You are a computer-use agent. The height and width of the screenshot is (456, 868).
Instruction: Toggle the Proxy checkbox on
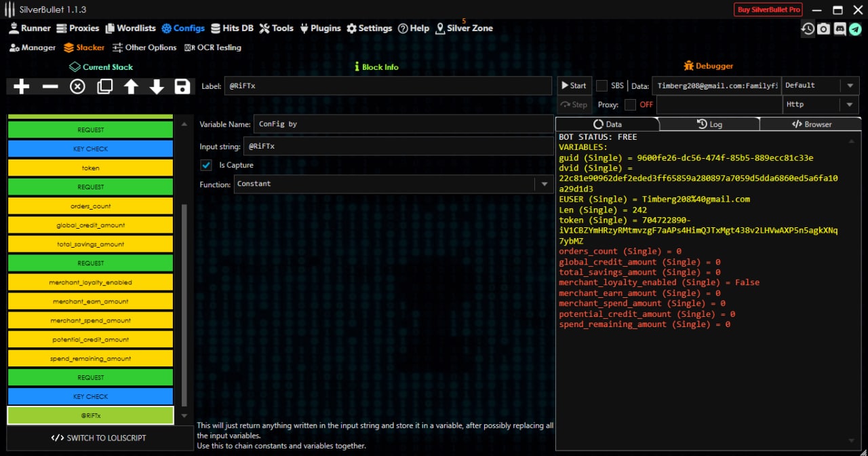[630, 104]
